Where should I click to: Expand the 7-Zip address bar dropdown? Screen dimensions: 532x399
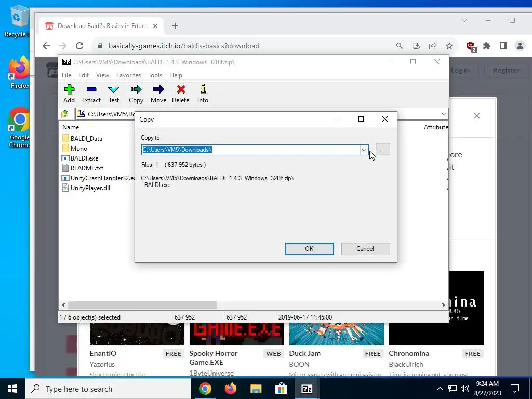(444, 114)
